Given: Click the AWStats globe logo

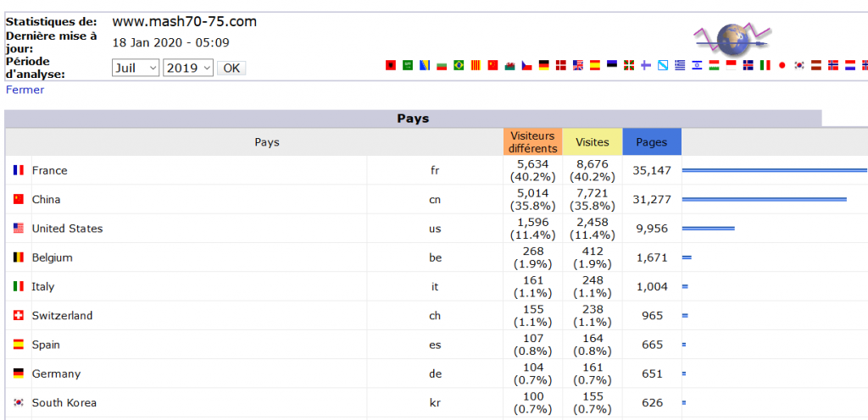Looking at the screenshot, I should [x=732, y=37].
